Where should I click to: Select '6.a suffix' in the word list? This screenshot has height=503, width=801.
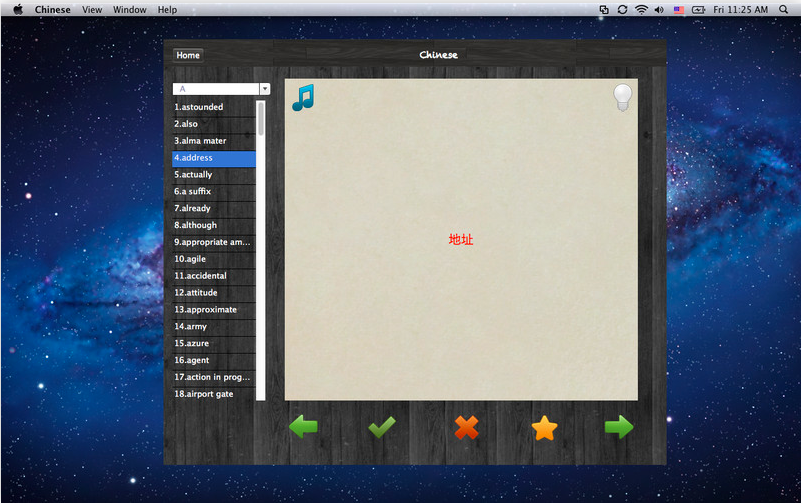[214, 191]
